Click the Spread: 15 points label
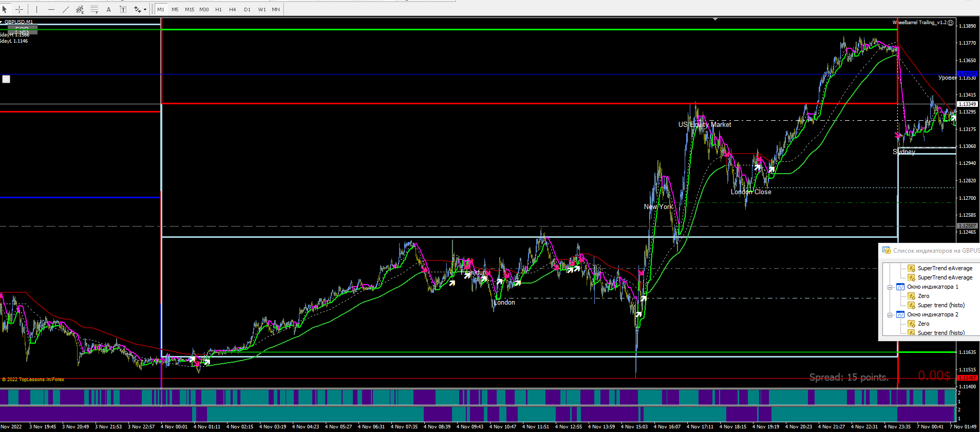Image resolution: width=980 pixels, height=432 pixels. pyautogui.click(x=849, y=378)
